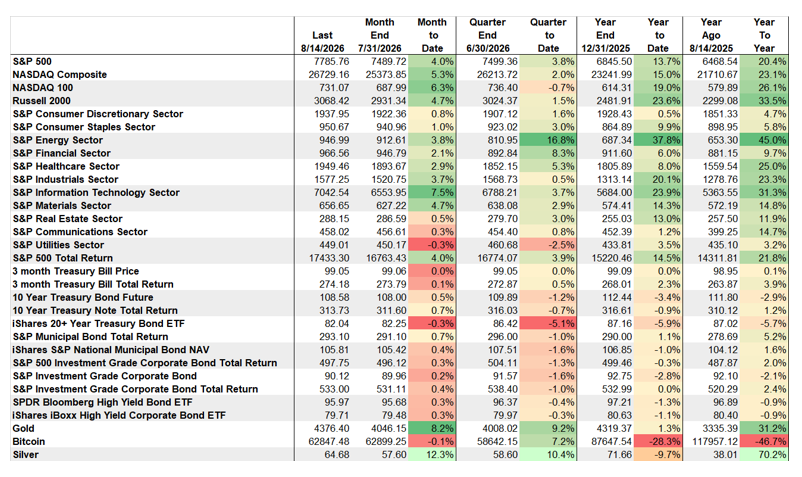The height and width of the screenshot is (477, 802).
Task: Click iShares iBoxx High Yield Corporate Bond ETF
Action: [119, 416]
